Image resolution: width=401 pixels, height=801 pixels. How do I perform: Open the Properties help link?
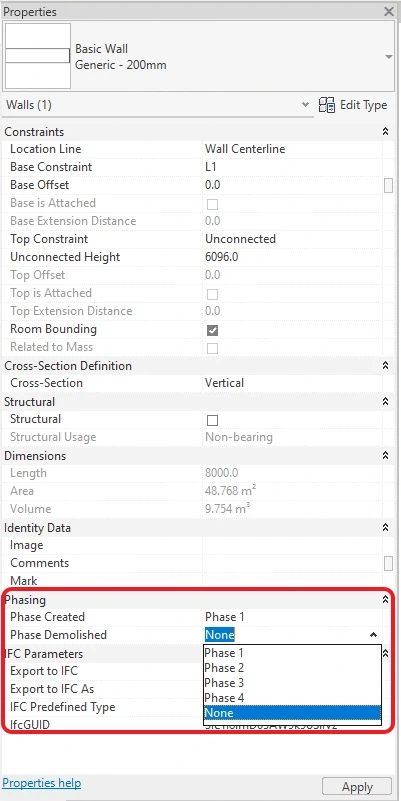42,783
